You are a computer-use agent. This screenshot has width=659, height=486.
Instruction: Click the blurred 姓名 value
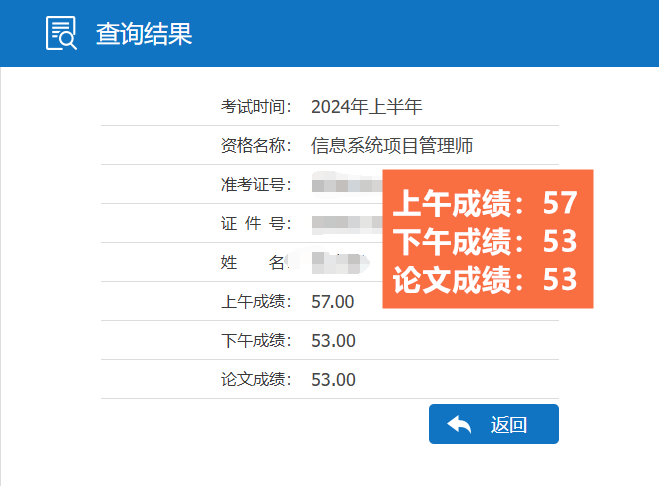coord(340,263)
